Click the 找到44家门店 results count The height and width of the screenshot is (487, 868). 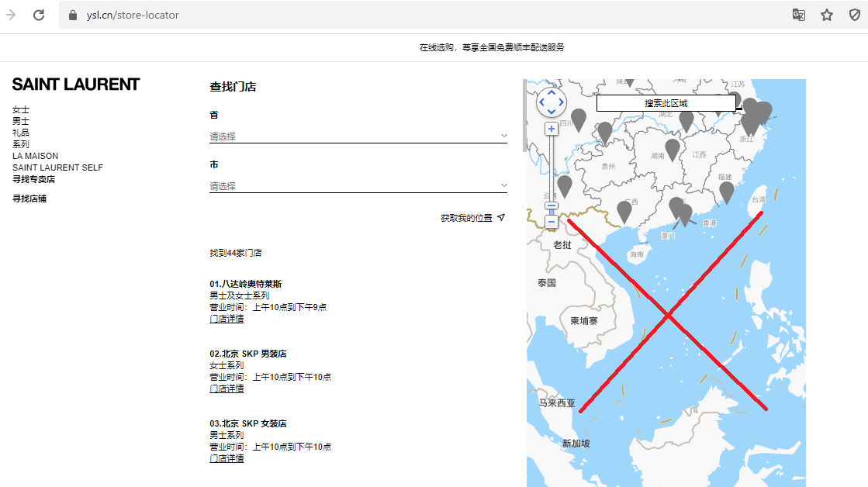pos(236,253)
